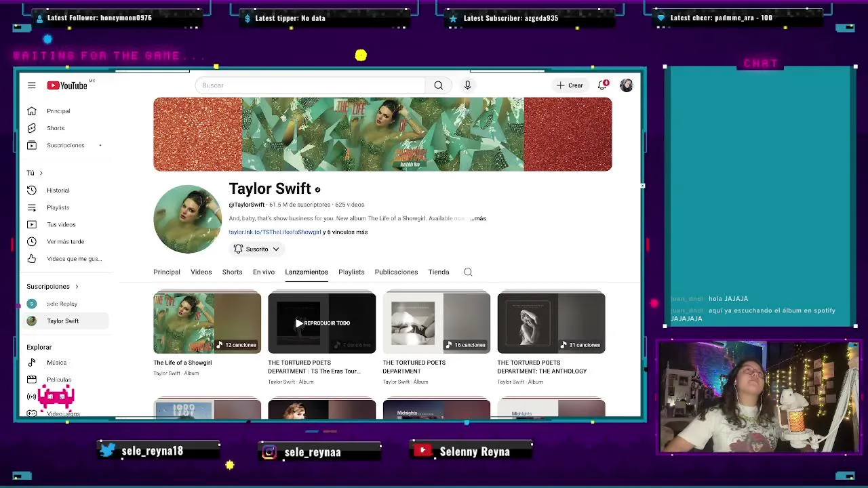Show 6 vínculos más links
Viewport: 868px width, 488px height.
point(345,232)
